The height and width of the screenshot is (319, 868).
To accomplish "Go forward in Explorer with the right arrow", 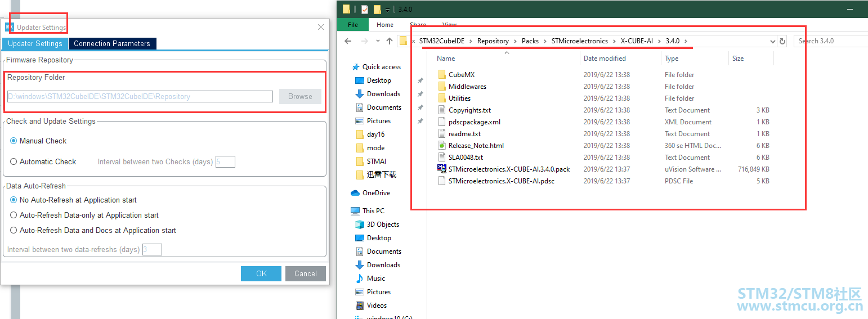I will tap(364, 41).
